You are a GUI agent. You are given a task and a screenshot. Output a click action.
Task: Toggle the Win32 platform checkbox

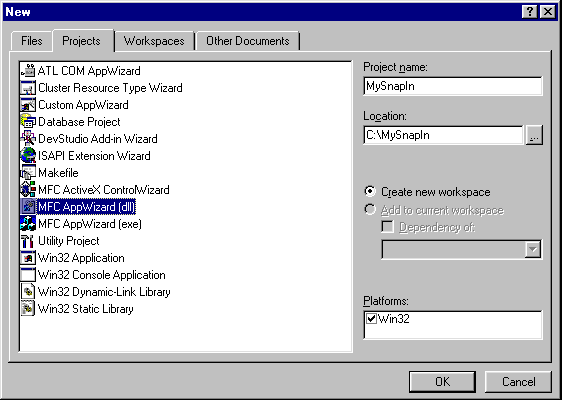click(372, 319)
